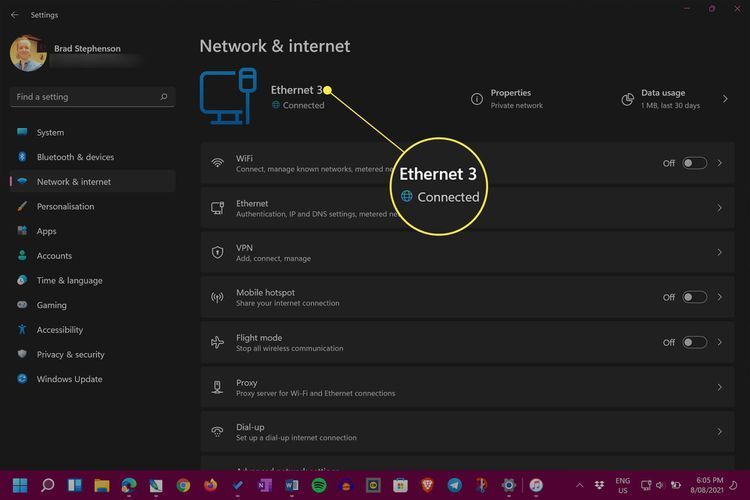This screenshot has height=500, width=750.
Task: Open Dial-up settings via its chevron
Action: click(719, 432)
